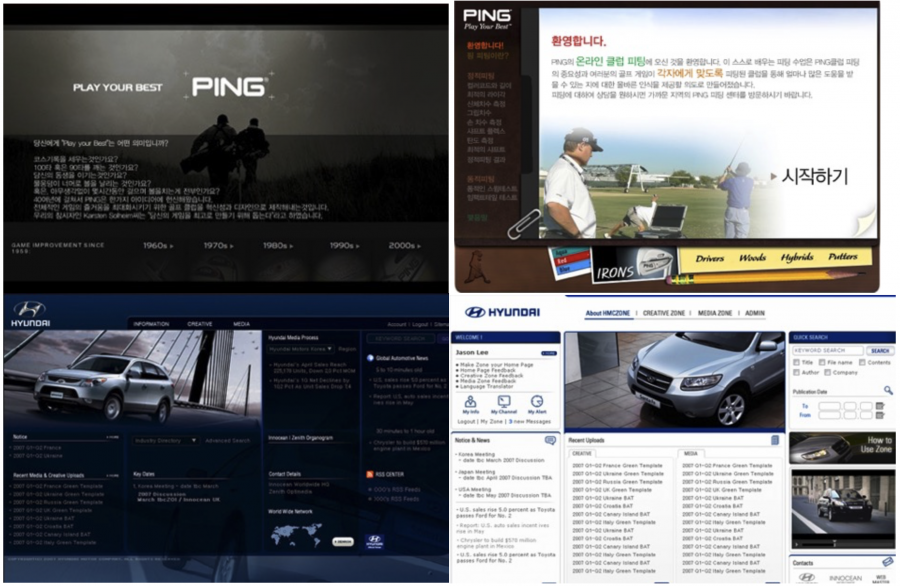Click the KEYWORD SEARCH input field
The width and height of the screenshot is (900, 586).
click(827, 351)
